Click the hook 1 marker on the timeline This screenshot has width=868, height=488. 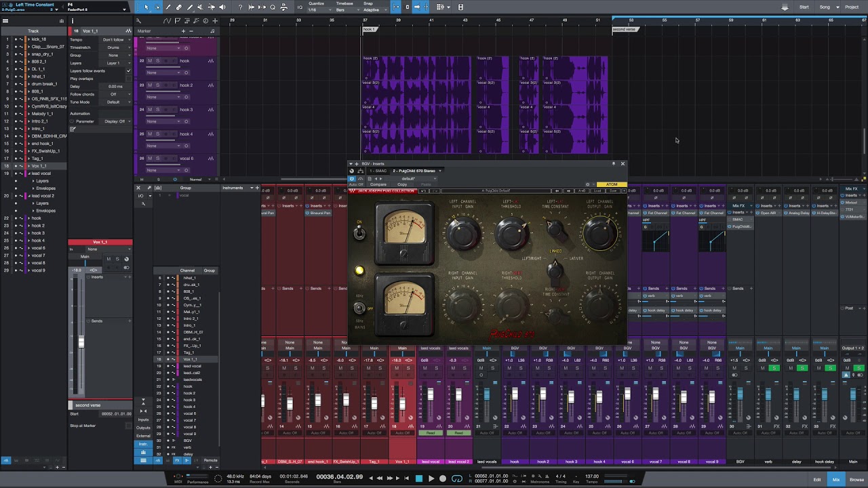click(370, 30)
